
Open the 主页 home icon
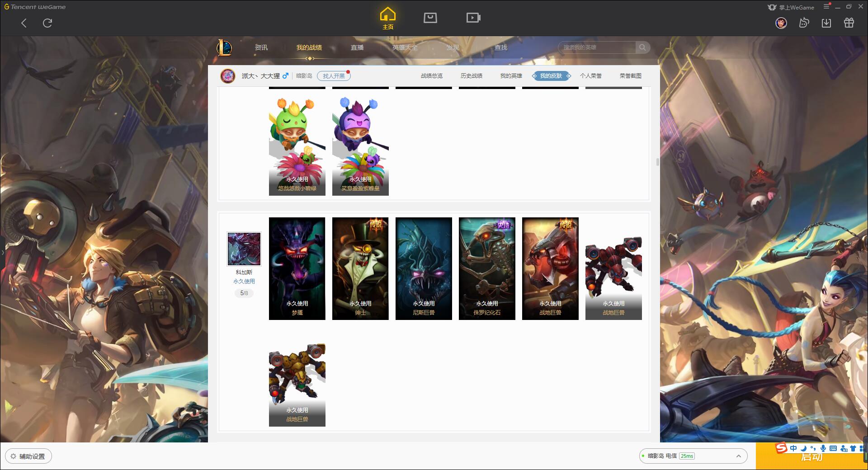point(388,19)
